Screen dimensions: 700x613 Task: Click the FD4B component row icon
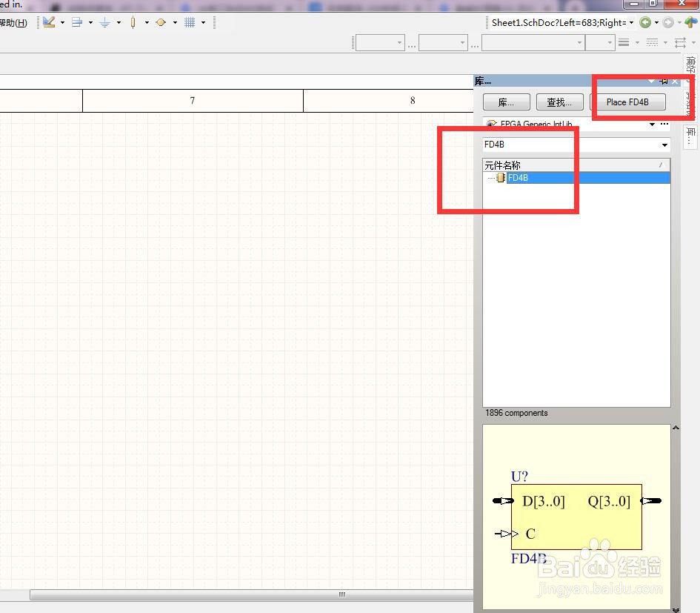(501, 178)
